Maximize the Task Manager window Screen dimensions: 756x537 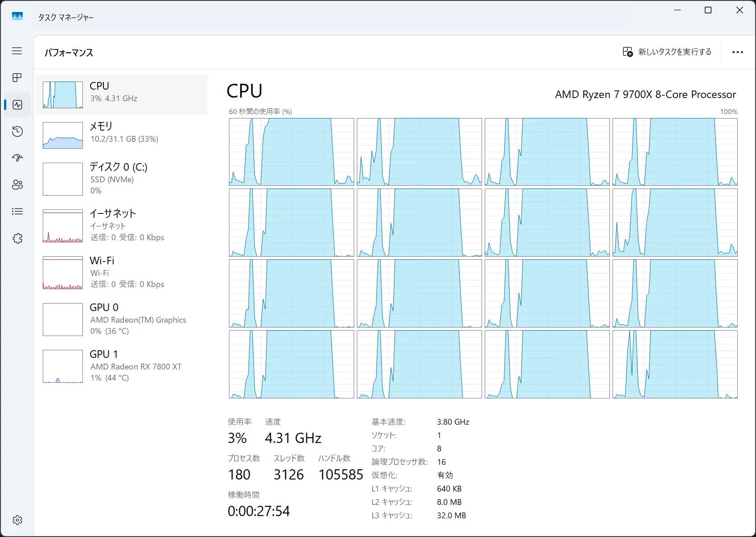[708, 10]
